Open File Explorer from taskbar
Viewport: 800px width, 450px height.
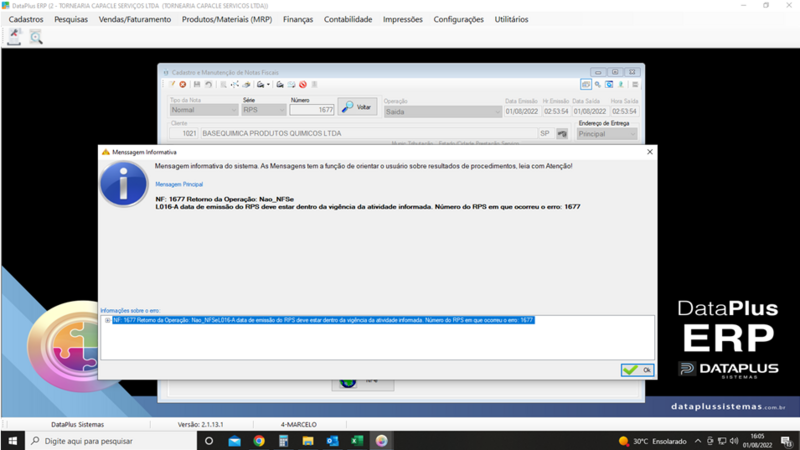[x=308, y=441]
